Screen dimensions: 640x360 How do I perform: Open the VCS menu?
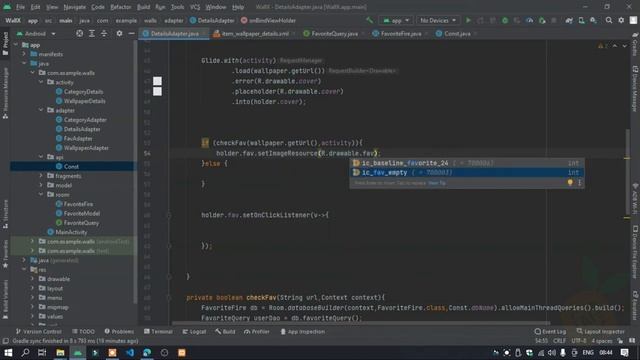[195, 7]
